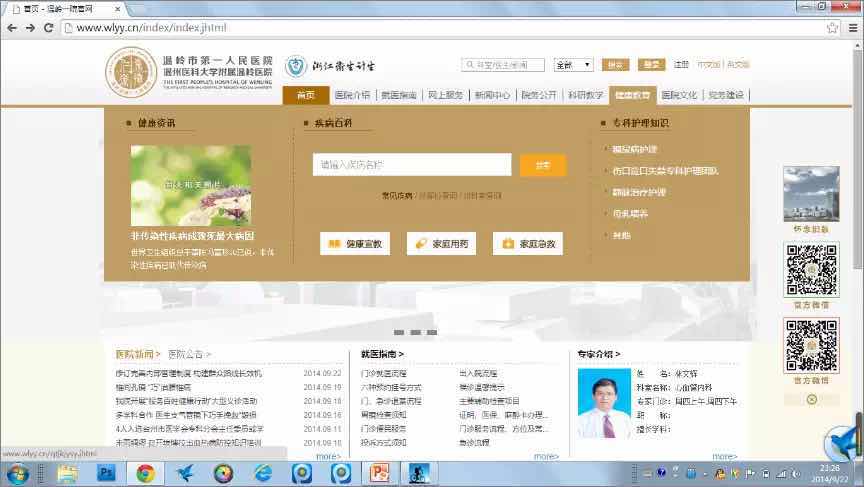
Task: Open the 网上服务 menu item
Action: point(445,95)
